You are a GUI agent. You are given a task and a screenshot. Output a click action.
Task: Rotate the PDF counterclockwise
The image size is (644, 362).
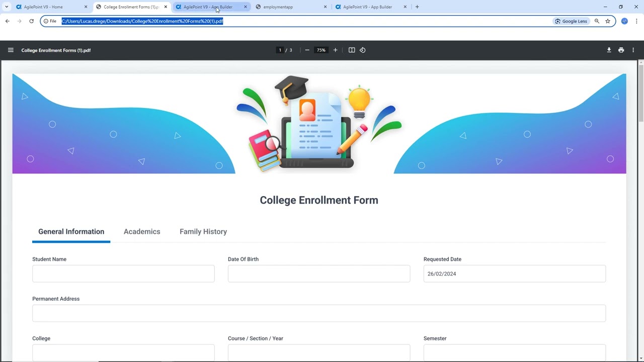coord(362,50)
